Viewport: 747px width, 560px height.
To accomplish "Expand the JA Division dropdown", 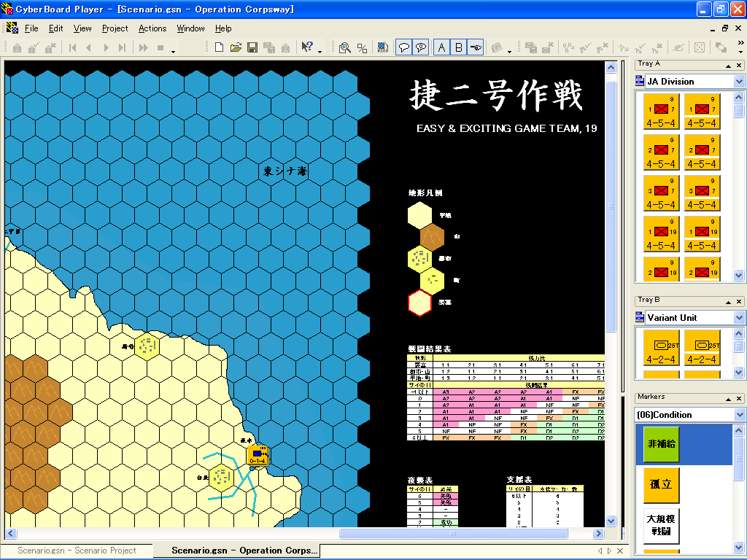I will point(738,82).
